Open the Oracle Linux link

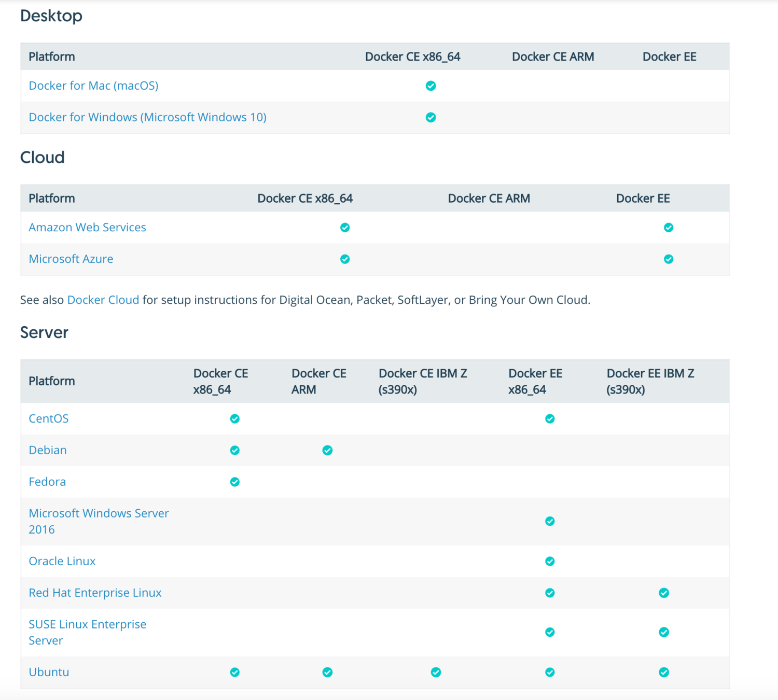coord(62,561)
